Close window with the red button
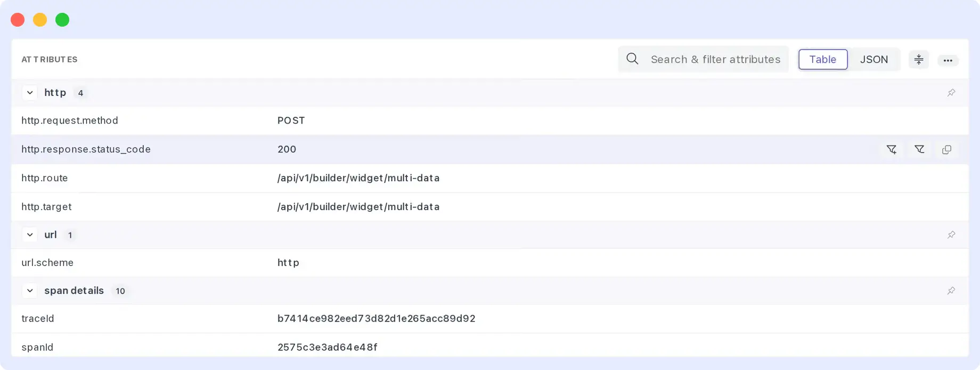980x370 pixels. tap(18, 20)
